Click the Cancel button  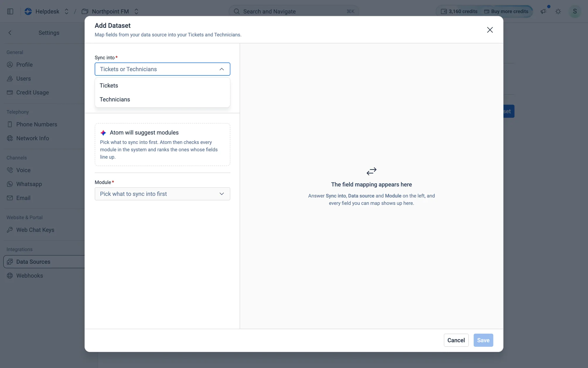click(x=456, y=340)
